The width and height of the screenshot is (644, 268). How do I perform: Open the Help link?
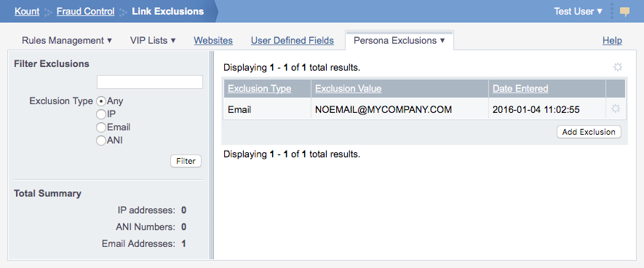pos(612,41)
